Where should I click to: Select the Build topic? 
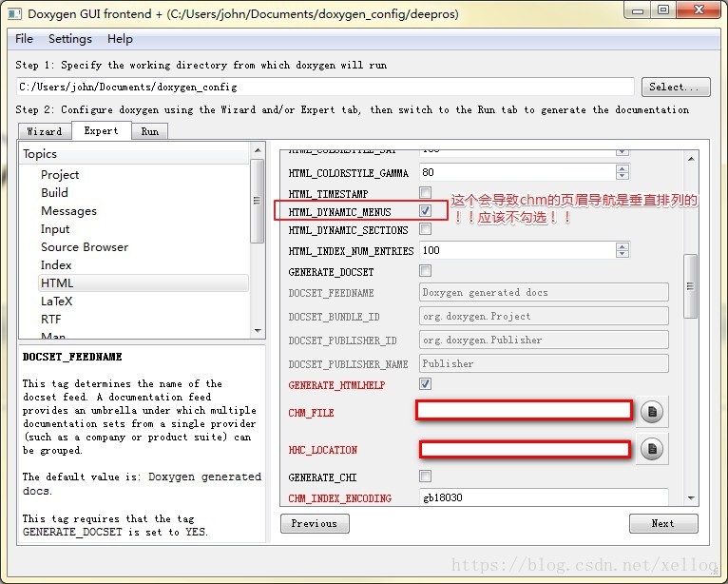tap(54, 193)
